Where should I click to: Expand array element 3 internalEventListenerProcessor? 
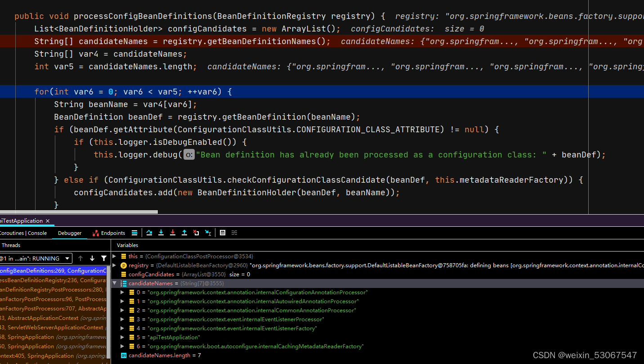pos(123,319)
